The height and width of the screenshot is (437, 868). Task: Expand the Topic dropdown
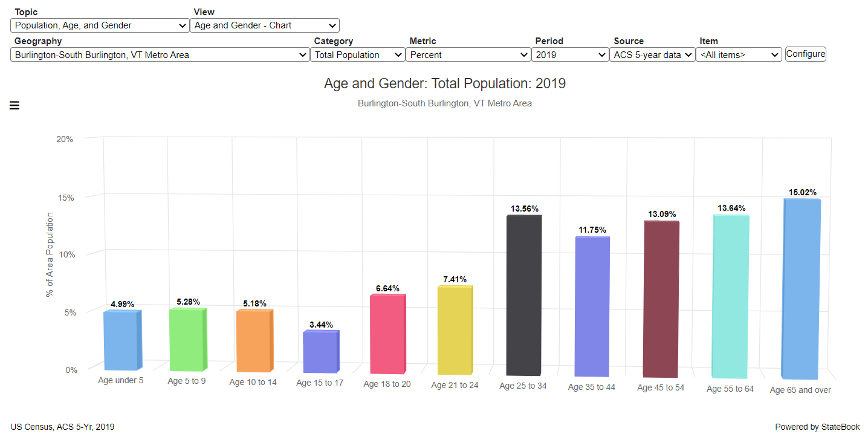[100, 25]
